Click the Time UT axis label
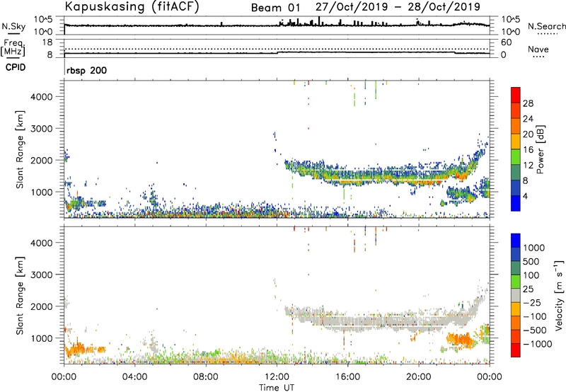566x392 pixels. (x=277, y=388)
